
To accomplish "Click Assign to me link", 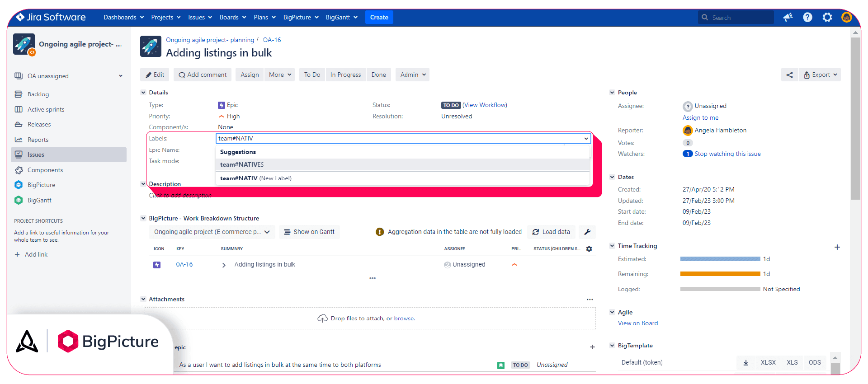I will (x=700, y=117).
